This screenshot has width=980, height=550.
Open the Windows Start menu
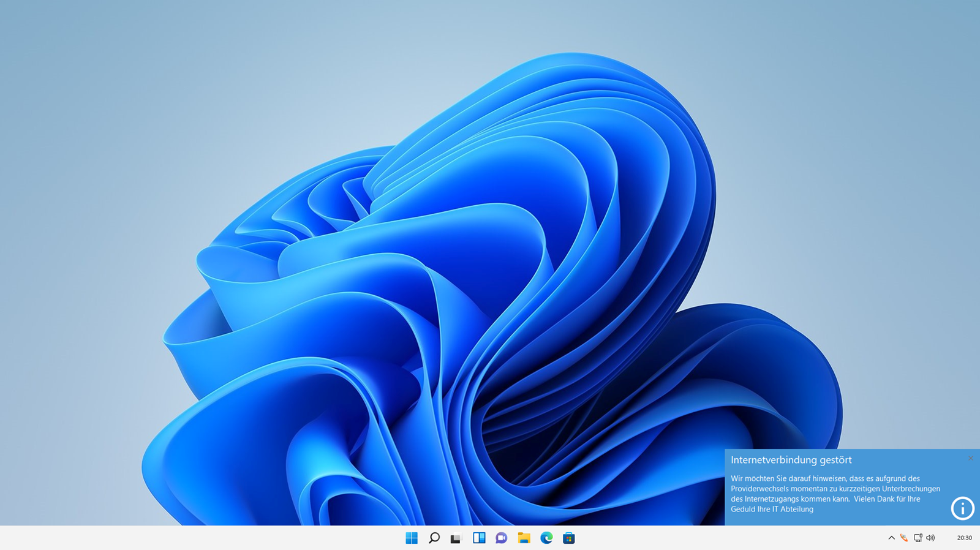pos(412,538)
